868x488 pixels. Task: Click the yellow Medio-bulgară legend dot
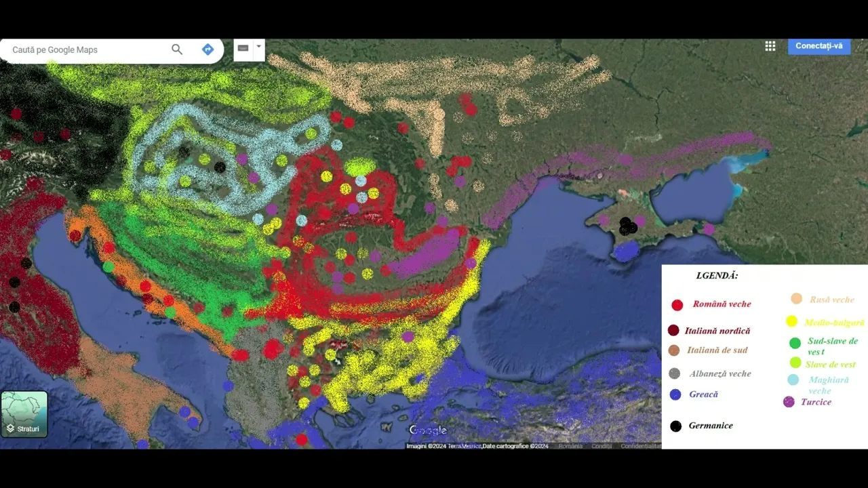coord(791,321)
